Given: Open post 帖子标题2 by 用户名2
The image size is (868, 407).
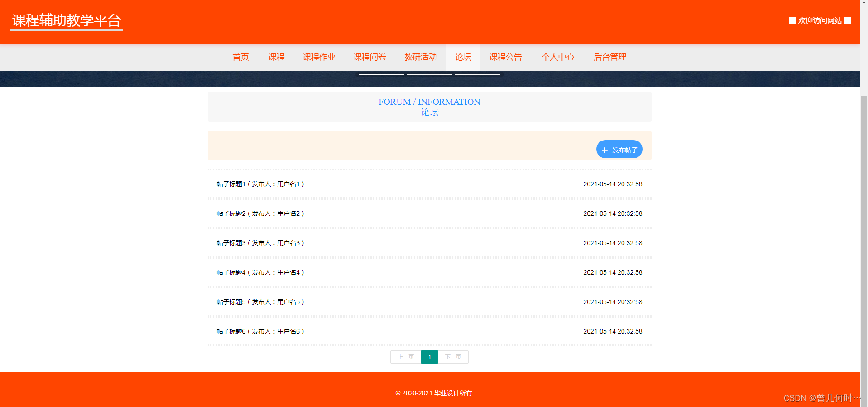Looking at the screenshot, I should (260, 213).
